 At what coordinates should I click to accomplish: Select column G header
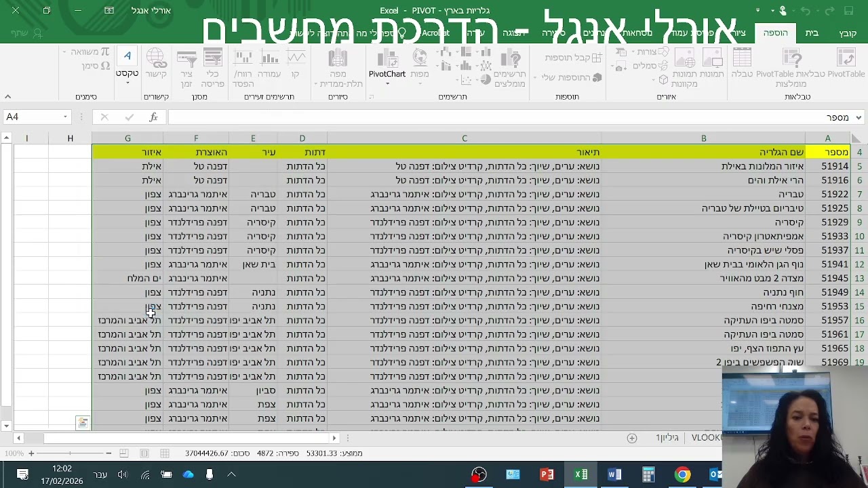[x=127, y=138]
